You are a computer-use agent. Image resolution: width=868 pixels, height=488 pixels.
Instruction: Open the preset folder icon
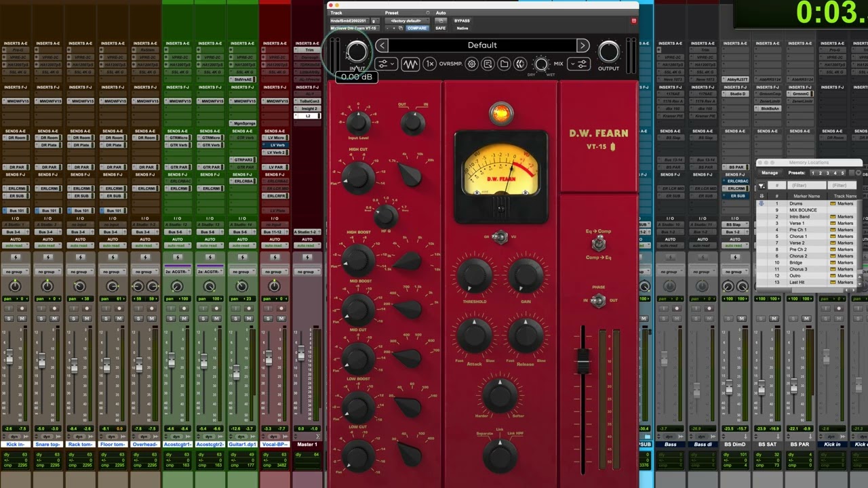click(x=504, y=64)
